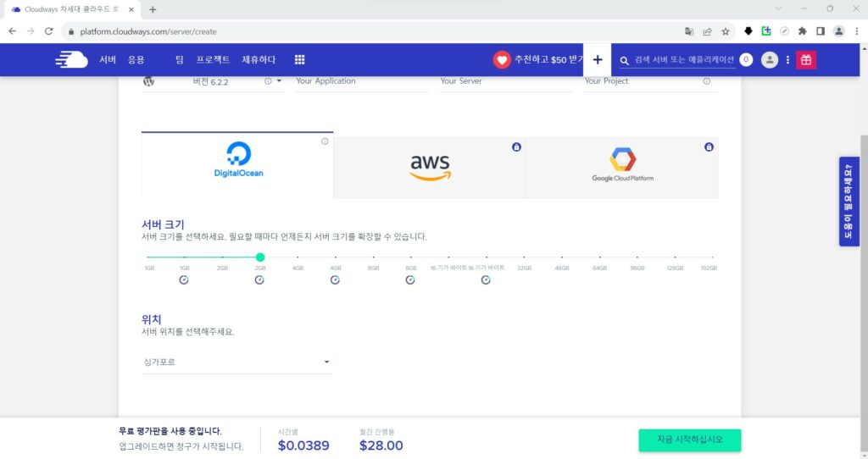Open the Chrome tab search chevron
868x459 pixels.
(778, 8)
